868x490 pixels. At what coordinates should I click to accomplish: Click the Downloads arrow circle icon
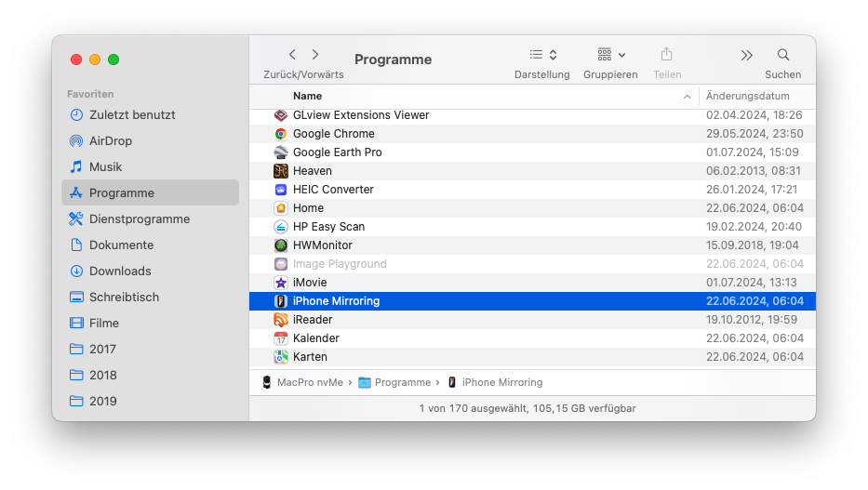click(x=76, y=271)
